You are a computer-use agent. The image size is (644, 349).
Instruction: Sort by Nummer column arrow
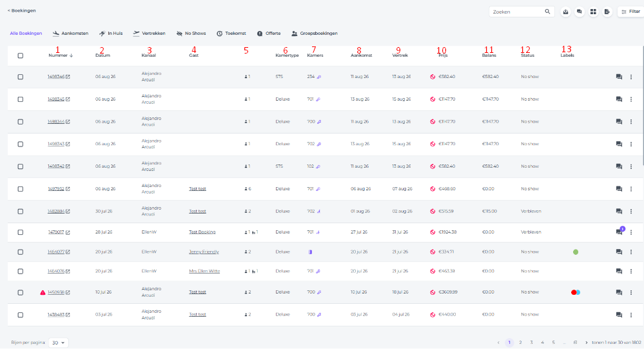point(72,55)
